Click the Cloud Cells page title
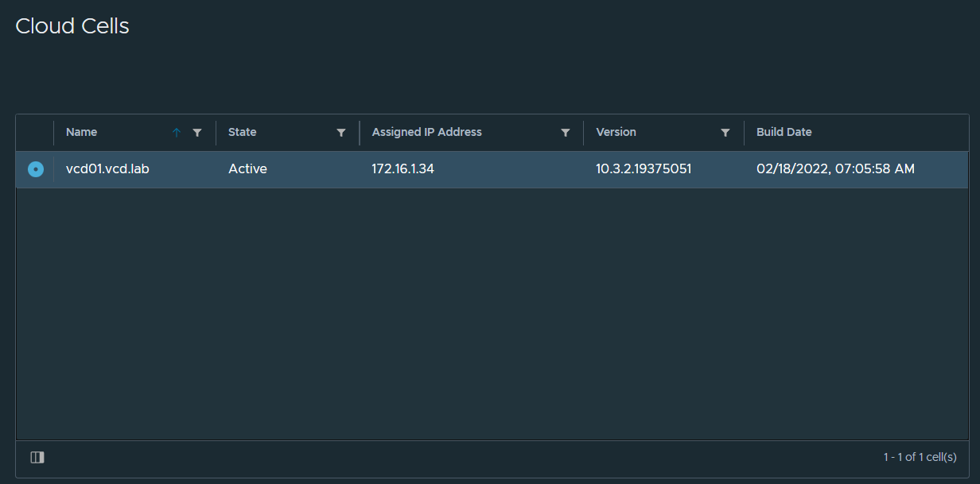Image resolution: width=980 pixels, height=484 pixels. click(x=72, y=26)
